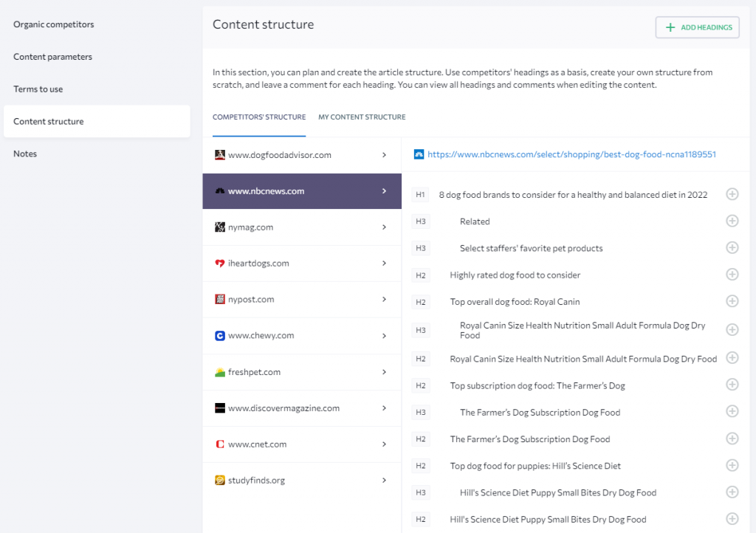Add the H1 8 dog food brands heading

732,194
